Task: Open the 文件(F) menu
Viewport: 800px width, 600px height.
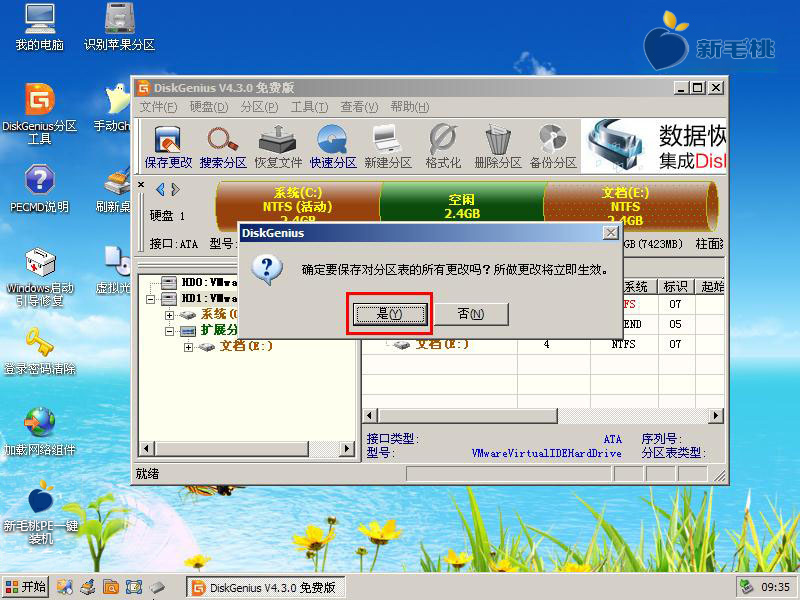Action: [159, 107]
